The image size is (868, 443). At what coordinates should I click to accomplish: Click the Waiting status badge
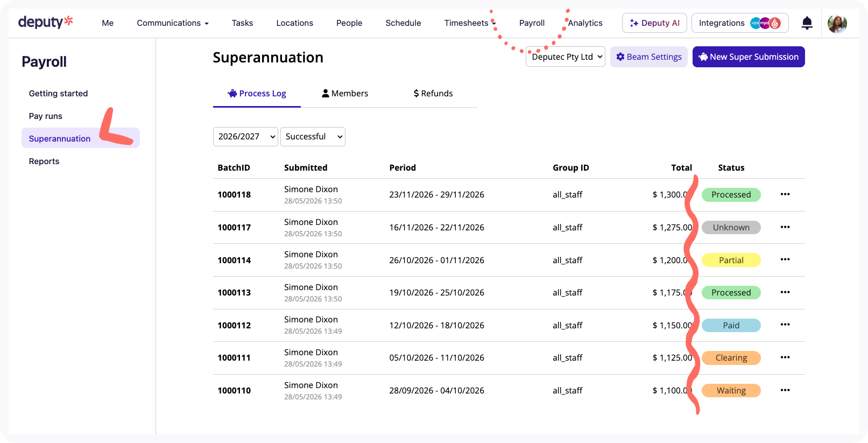coord(731,391)
